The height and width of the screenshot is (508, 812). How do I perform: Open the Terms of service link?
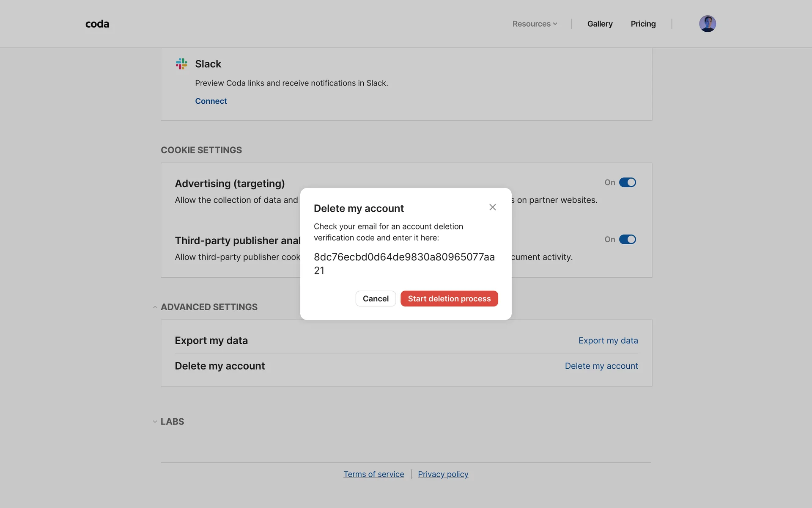pos(373,475)
